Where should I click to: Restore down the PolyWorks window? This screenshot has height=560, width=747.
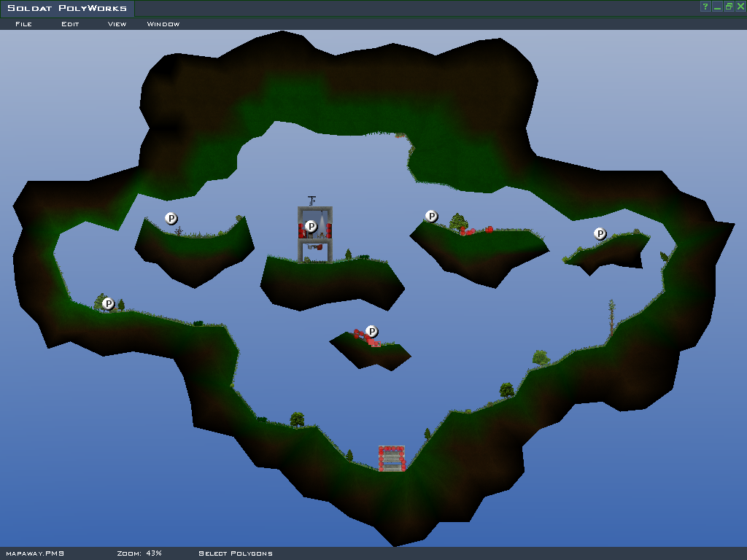pos(729,7)
